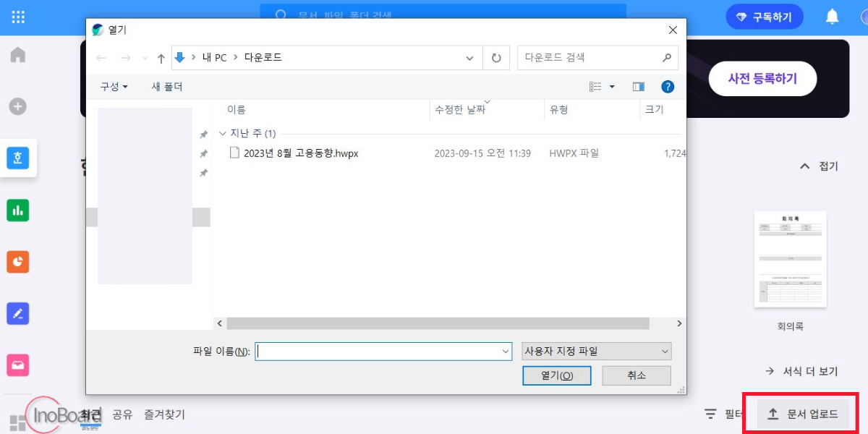
Task: Open the apps grid launcher icon
Action: pyautogui.click(x=18, y=17)
